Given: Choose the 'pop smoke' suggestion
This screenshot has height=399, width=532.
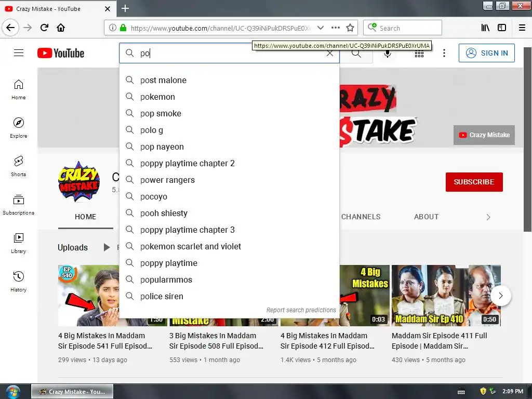Looking at the screenshot, I should (229, 113).
